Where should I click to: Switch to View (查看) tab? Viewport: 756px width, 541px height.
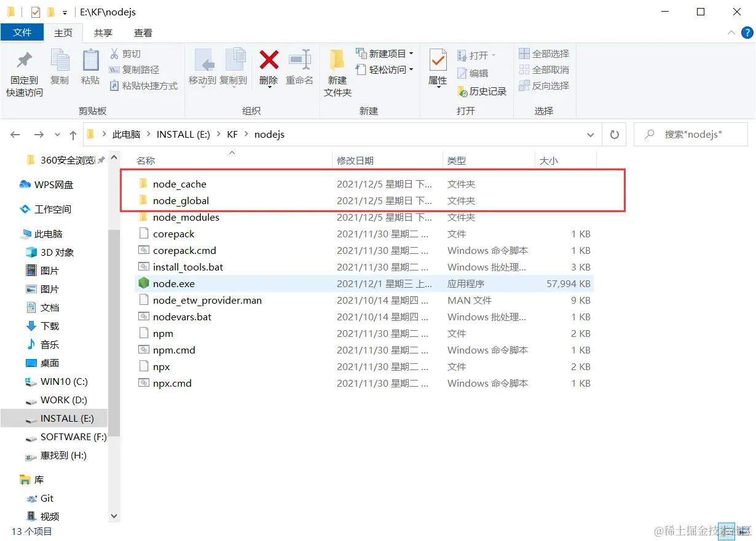[143, 33]
